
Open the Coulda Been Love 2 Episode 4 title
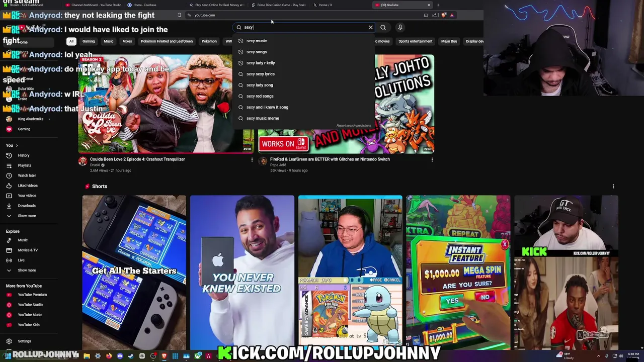click(x=137, y=159)
